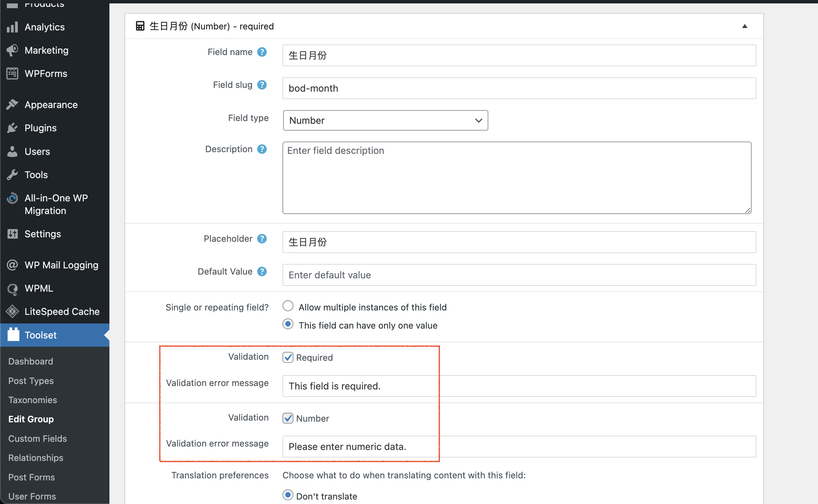Screen dimensions: 818x504
Task: Click the Plugins plug icon
Action: (12, 128)
